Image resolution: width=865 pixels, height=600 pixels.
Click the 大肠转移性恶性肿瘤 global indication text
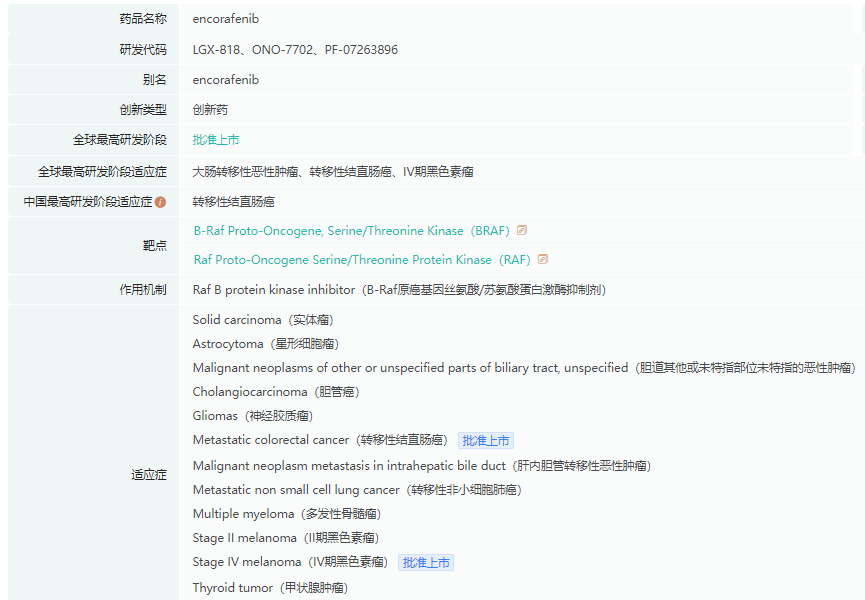(245, 172)
